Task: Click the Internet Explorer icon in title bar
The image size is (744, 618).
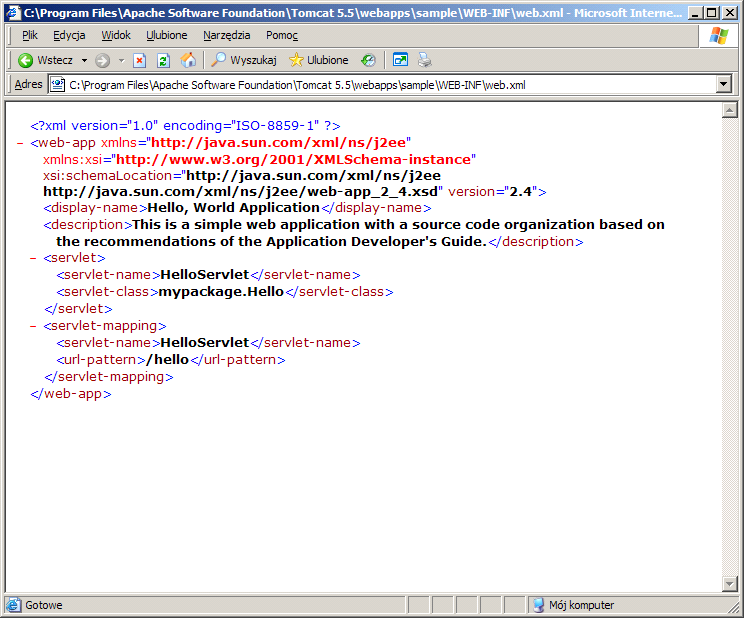Action: click(x=13, y=13)
